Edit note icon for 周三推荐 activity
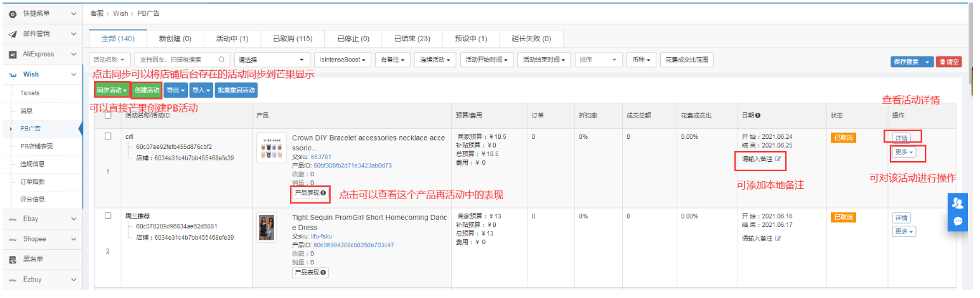This screenshot has width=980, height=298. pos(778,239)
